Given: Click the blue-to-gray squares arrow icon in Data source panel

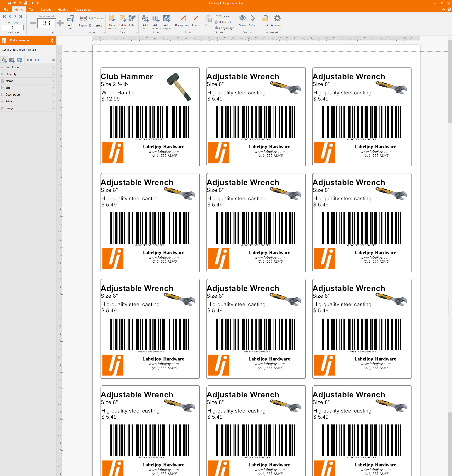Looking at the screenshot, I should pyautogui.click(x=29, y=60).
